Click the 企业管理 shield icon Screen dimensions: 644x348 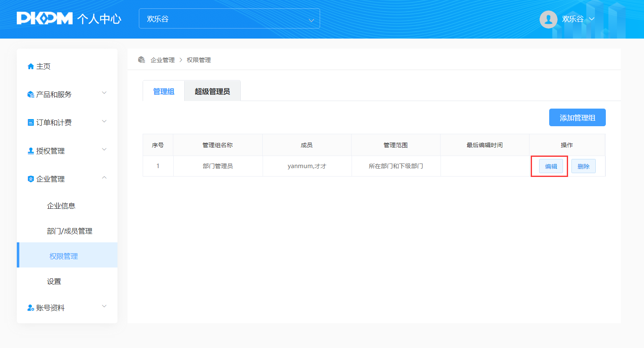pyautogui.click(x=31, y=179)
